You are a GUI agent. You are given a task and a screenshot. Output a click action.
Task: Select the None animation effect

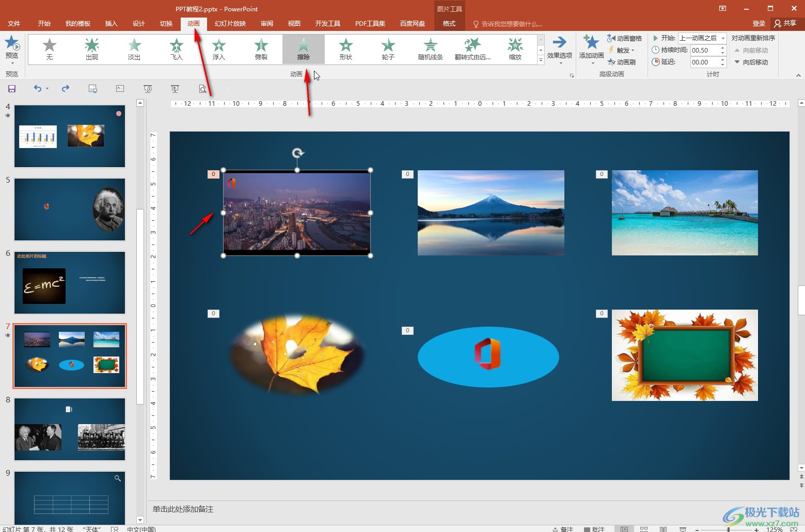tap(50, 49)
